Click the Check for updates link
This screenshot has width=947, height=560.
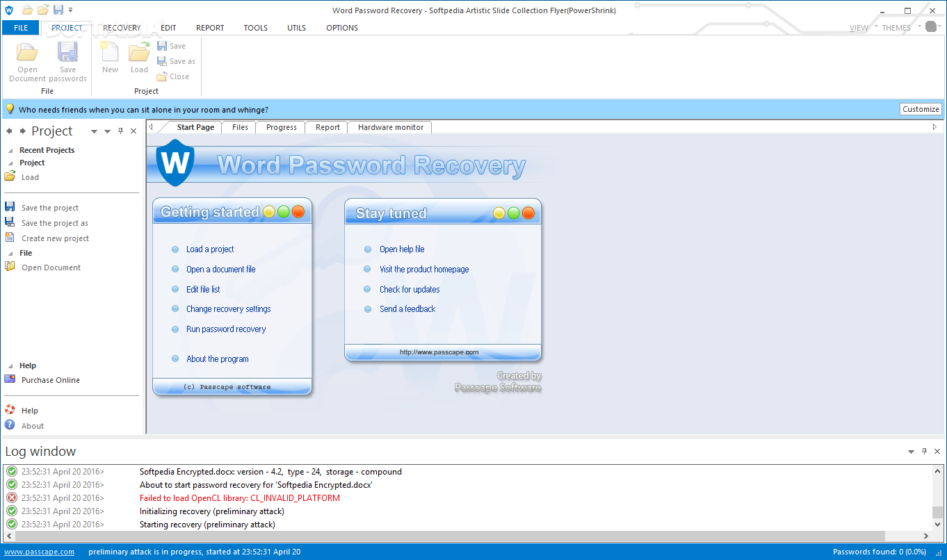click(x=410, y=289)
